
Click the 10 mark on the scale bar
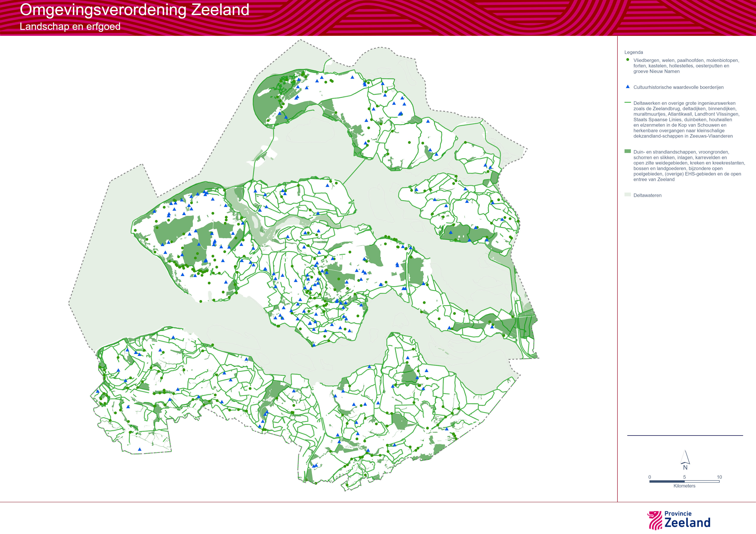[719, 477]
